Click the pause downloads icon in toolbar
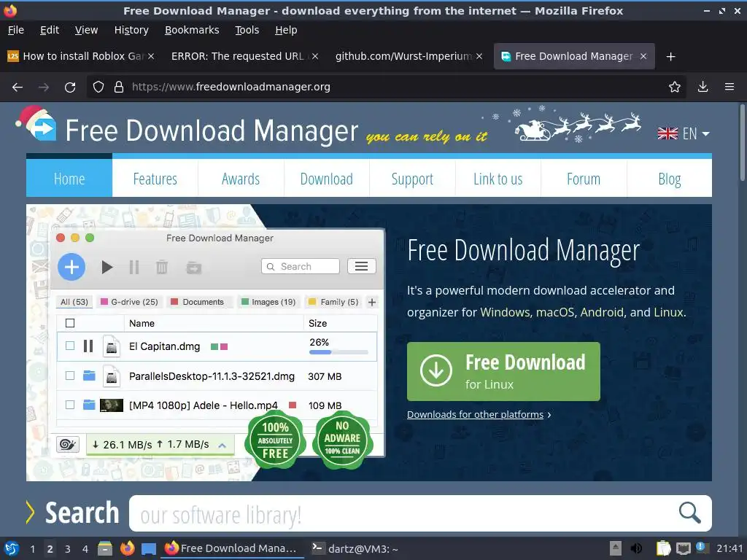The height and width of the screenshot is (560, 747). [x=134, y=267]
